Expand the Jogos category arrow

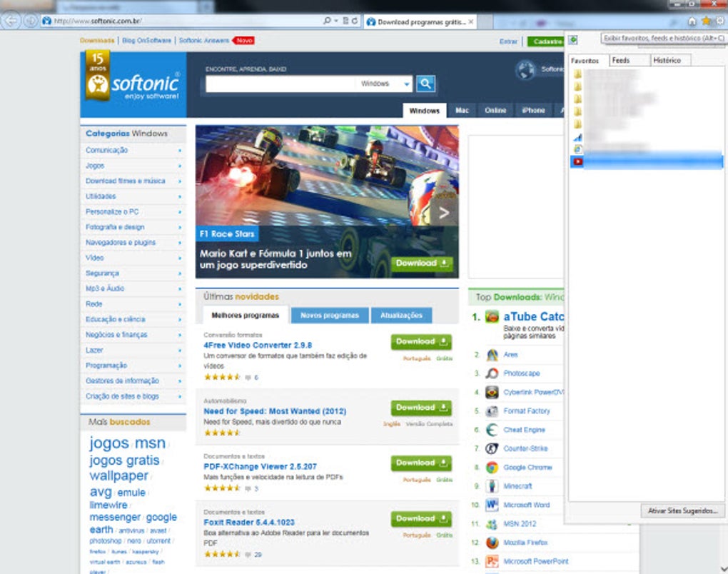click(180, 166)
